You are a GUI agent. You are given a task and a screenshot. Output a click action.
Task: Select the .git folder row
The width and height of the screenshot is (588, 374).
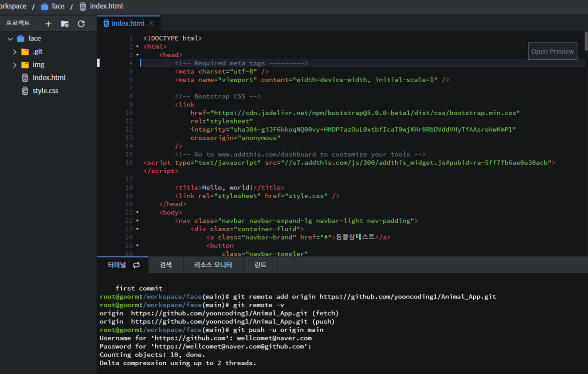48,51
